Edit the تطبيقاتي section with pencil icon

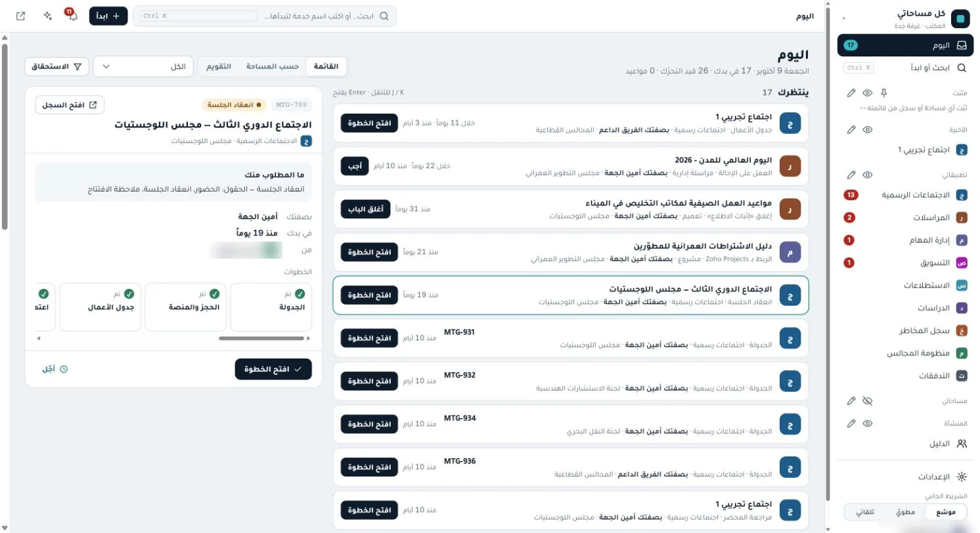click(x=851, y=175)
